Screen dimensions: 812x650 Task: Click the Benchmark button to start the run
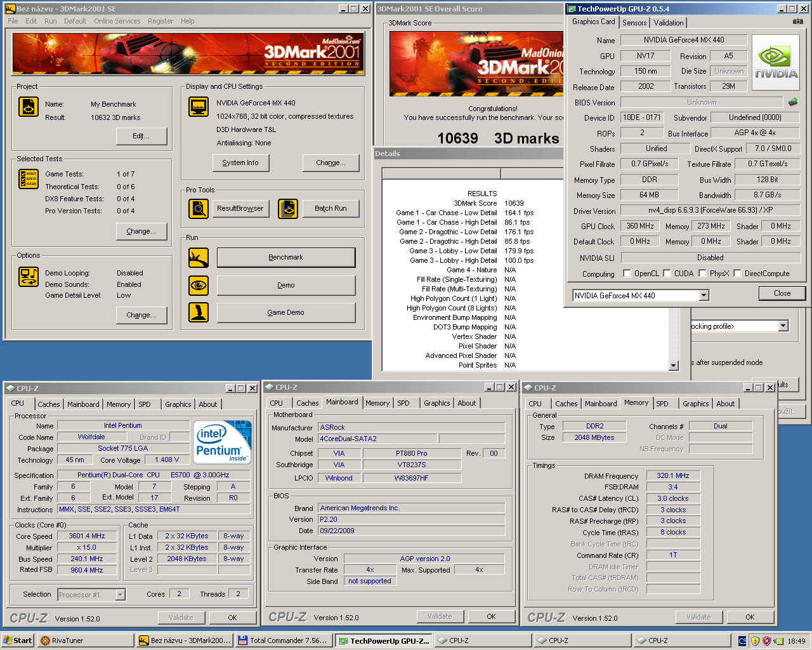point(286,258)
